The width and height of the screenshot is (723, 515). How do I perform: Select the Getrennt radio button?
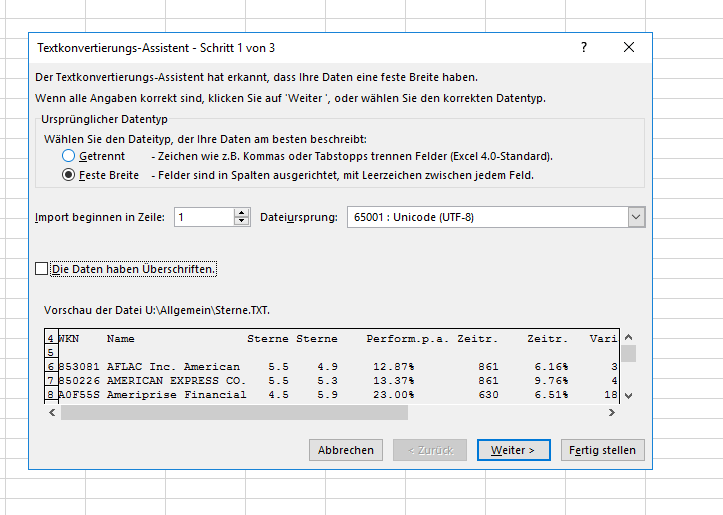(68, 156)
